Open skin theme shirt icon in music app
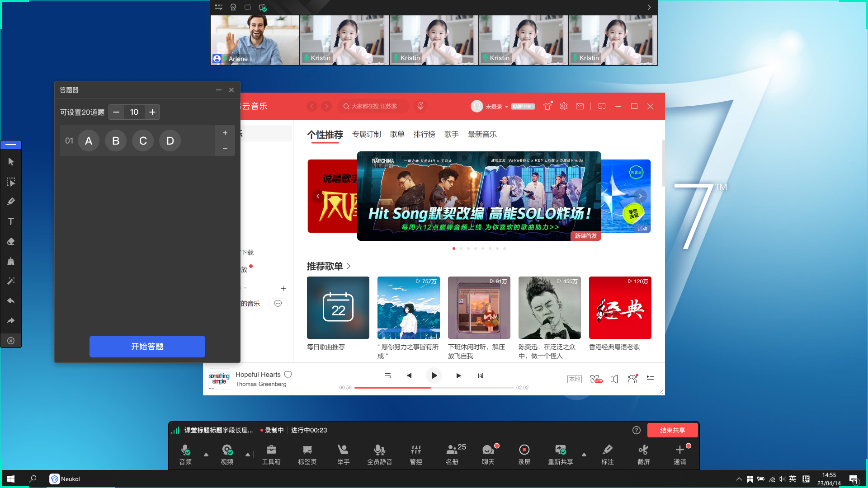 547,106
